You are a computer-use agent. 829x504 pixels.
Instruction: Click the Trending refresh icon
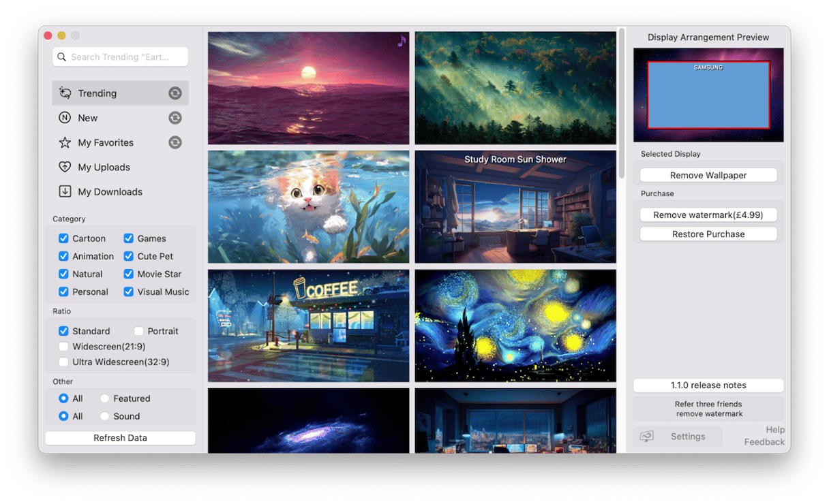175,93
